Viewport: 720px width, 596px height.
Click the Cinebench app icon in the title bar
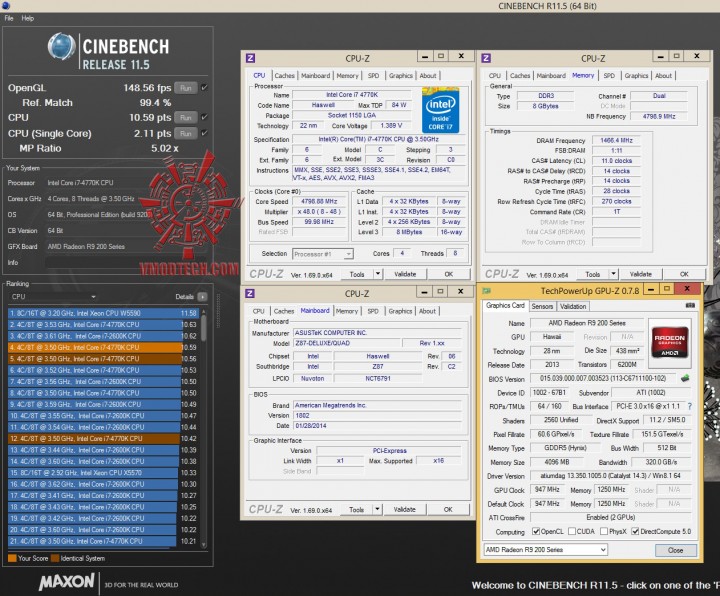[x=6, y=6]
